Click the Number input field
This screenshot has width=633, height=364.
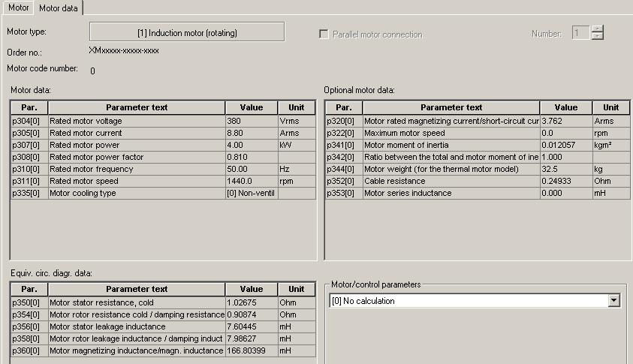coord(580,33)
